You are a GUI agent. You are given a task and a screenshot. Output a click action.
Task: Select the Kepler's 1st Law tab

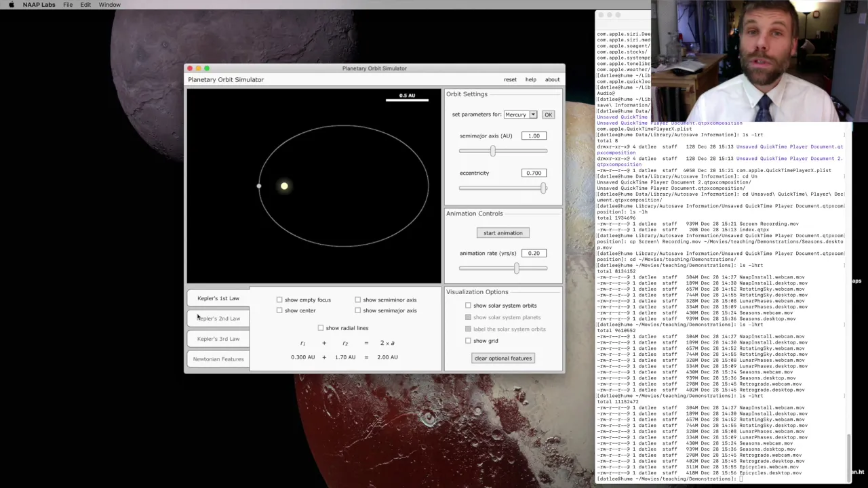click(218, 298)
